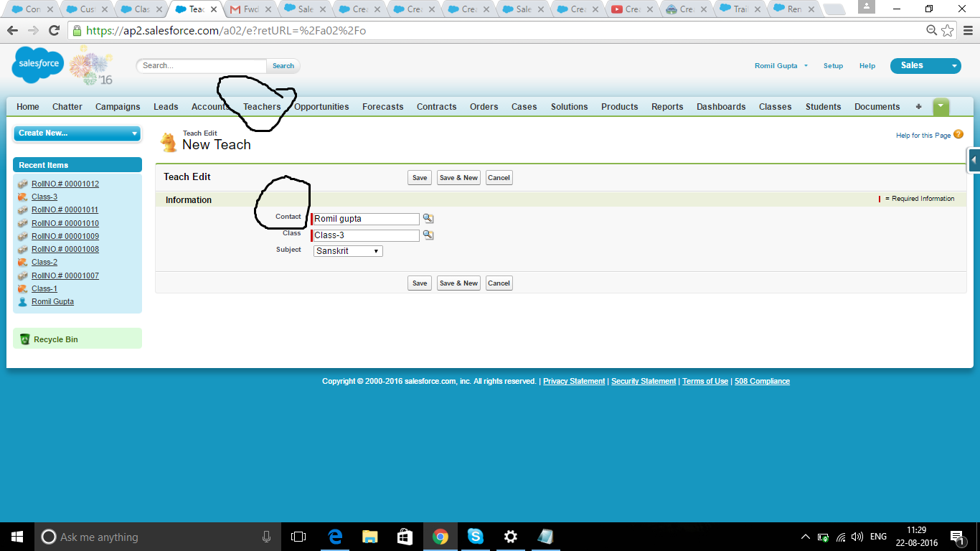This screenshot has height=551, width=980.
Task: Open recent item Class-1
Action: (44, 288)
